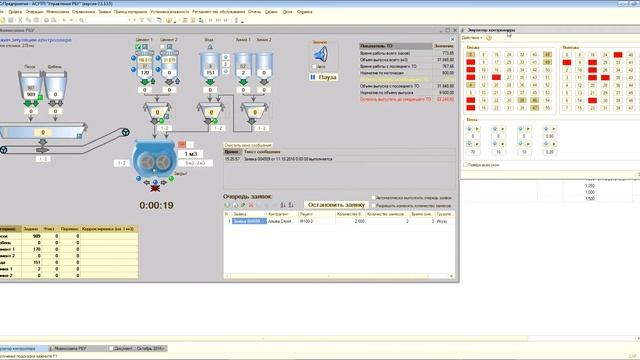Enable automatic execution of the request queue
The image size is (640, 360).
pyautogui.click(x=373, y=198)
